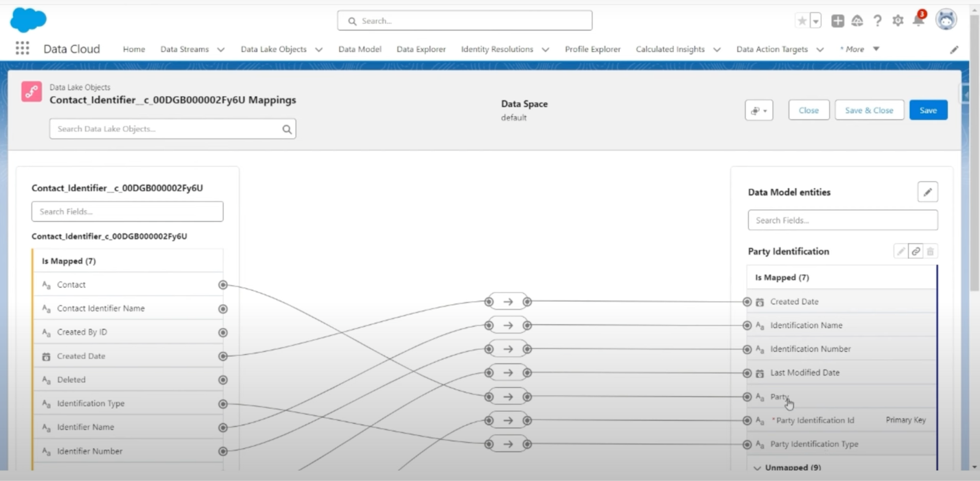This screenshot has width=980, height=481.
Task: Open the More navigation dropdown
Action: (x=860, y=49)
